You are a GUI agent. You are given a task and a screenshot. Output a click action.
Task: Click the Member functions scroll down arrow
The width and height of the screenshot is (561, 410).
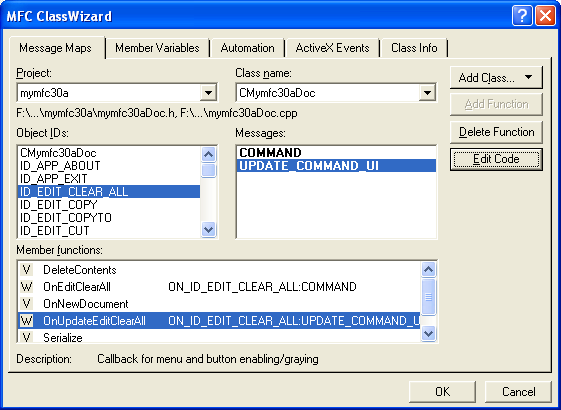pos(428,334)
